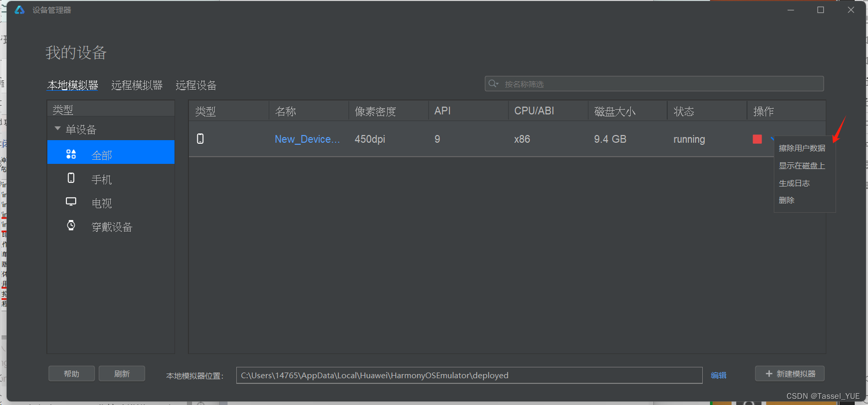
Task: Click the 名称 column header
Action: 308,111
